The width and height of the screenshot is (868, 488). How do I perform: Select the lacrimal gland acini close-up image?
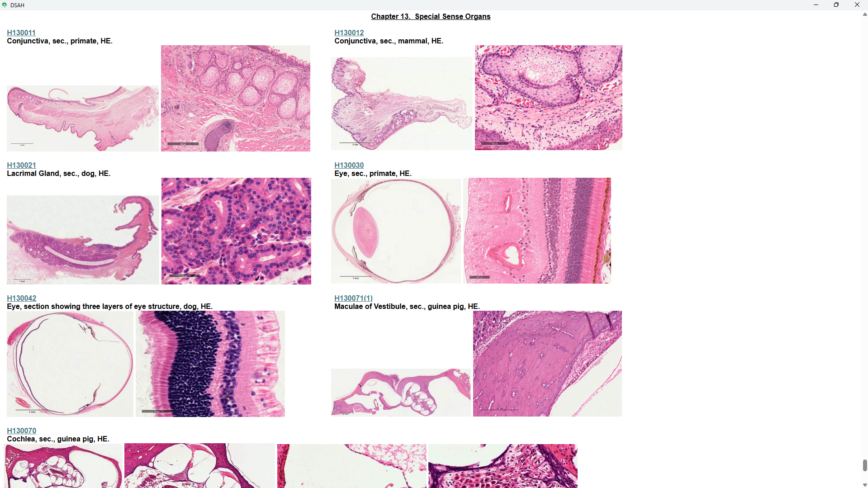pyautogui.click(x=236, y=231)
